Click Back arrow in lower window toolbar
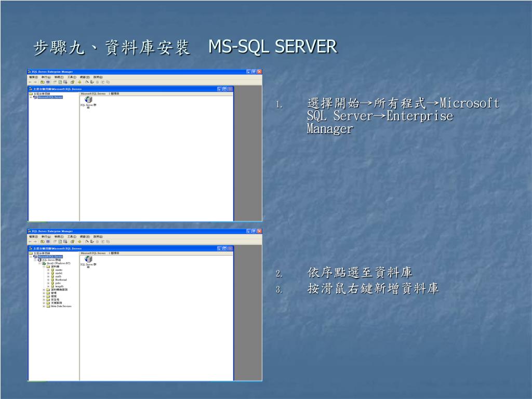This screenshot has width=532, height=399. point(30,242)
